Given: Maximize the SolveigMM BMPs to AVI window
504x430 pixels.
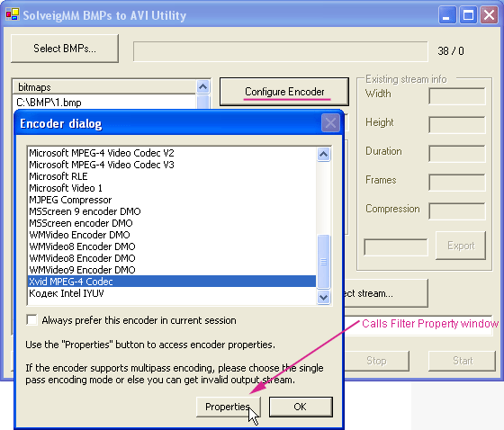Looking at the screenshot, I should click(x=468, y=15).
